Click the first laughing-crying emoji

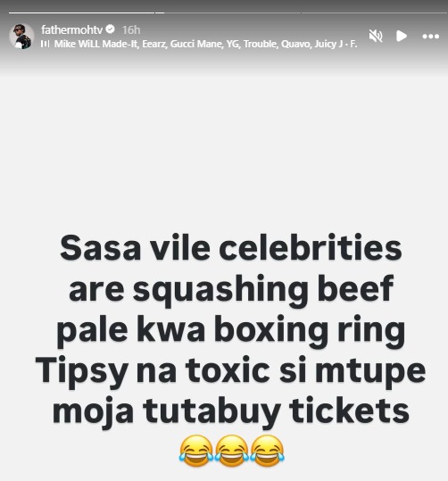click(x=196, y=451)
